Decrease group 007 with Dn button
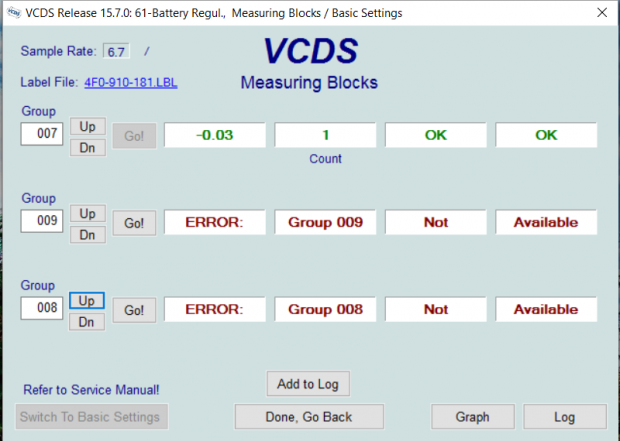620x441 pixels. [x=87, y=148]
